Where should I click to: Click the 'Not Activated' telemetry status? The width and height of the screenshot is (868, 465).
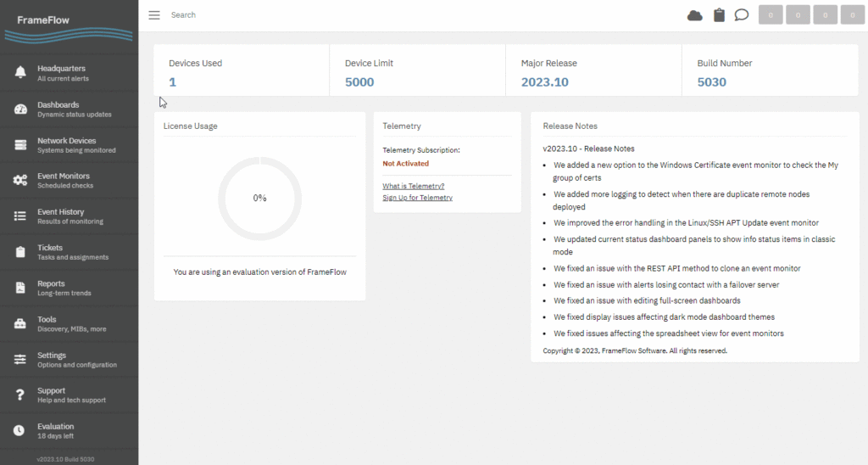405,164
